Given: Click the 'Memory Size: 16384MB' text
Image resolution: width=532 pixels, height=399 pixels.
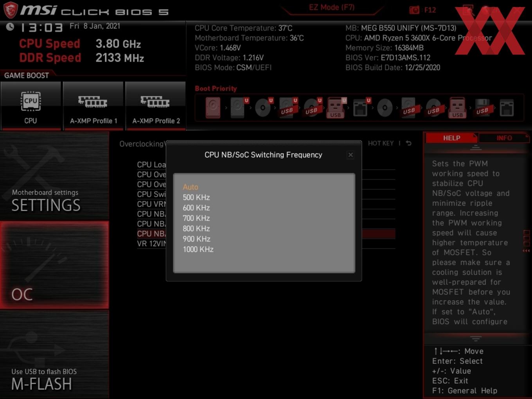Looking at the screenshot, I should coord(385,48).
